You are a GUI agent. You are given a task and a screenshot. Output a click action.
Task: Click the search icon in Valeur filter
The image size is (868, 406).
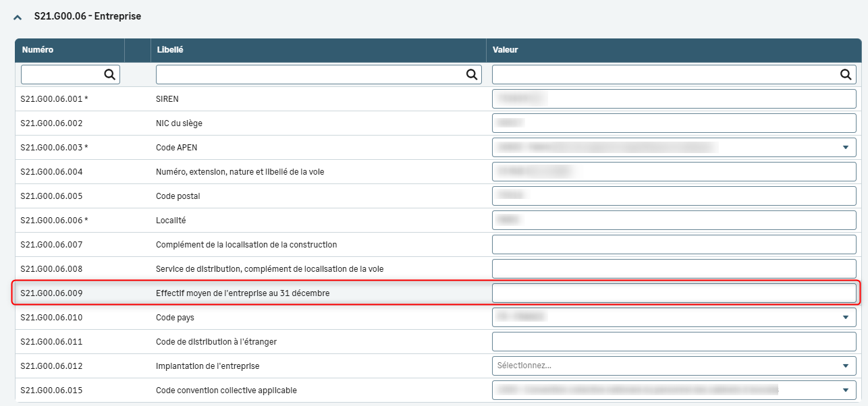[846, 74]
